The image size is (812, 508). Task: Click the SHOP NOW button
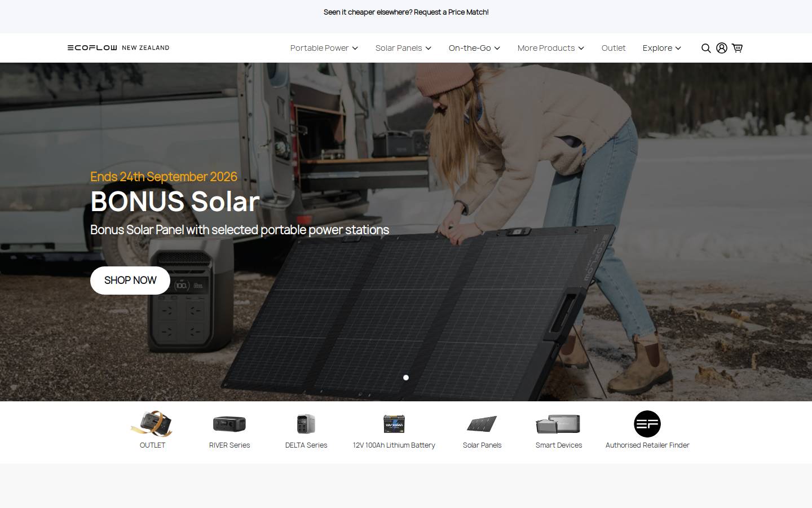(x=130, y=281)
